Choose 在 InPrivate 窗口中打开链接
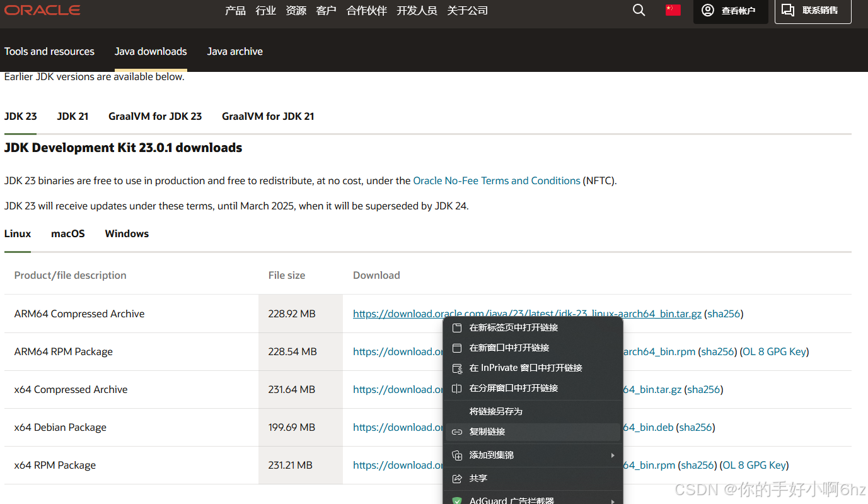The width and height of the screenshot is (868, 504). (x=533, y=368)
